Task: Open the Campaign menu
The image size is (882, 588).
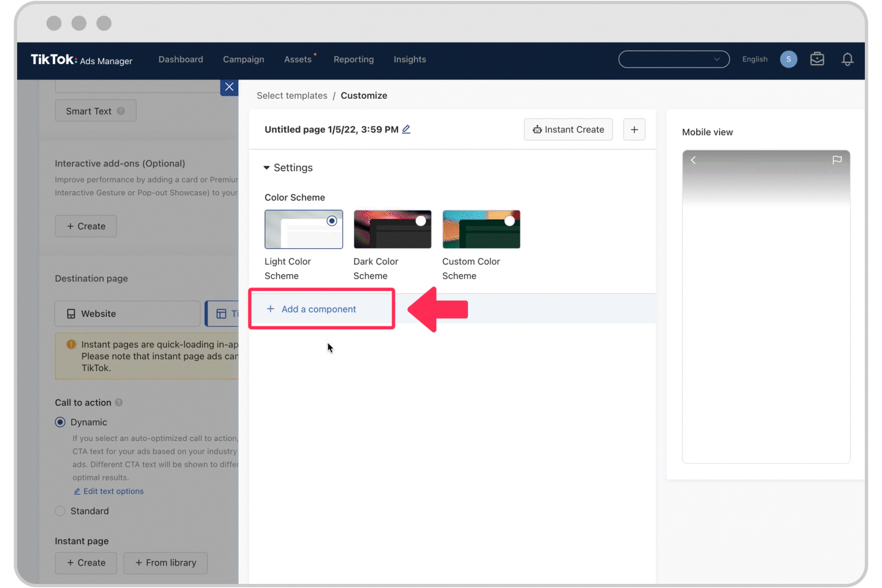Action: pyautogui.click(x=243, y=59)
